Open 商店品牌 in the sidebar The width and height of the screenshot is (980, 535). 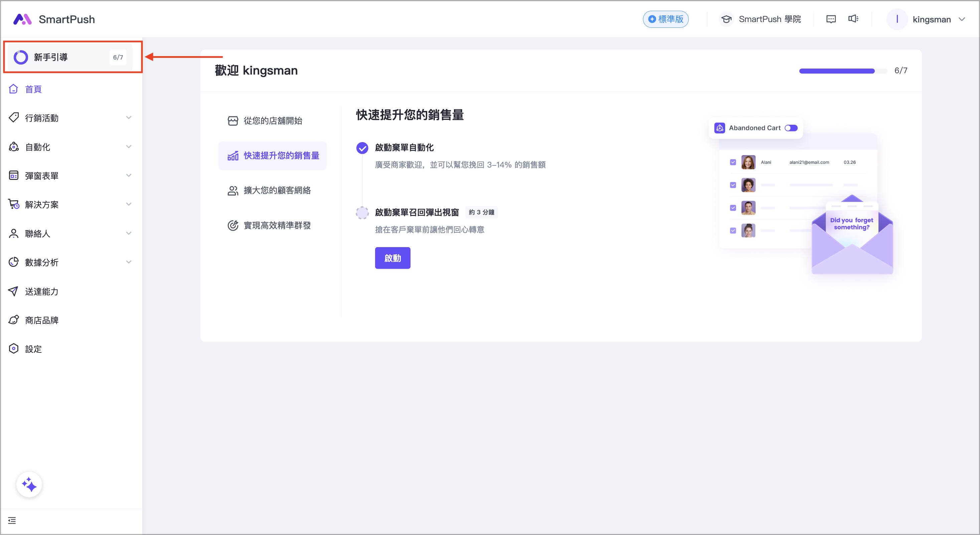tap(41, 320)
